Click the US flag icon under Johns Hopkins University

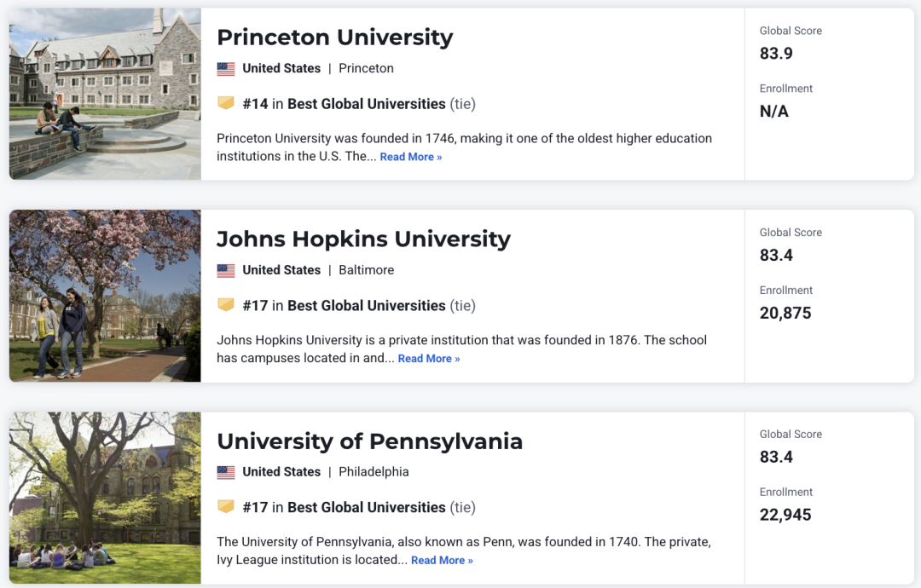click(x=225, y=270)
